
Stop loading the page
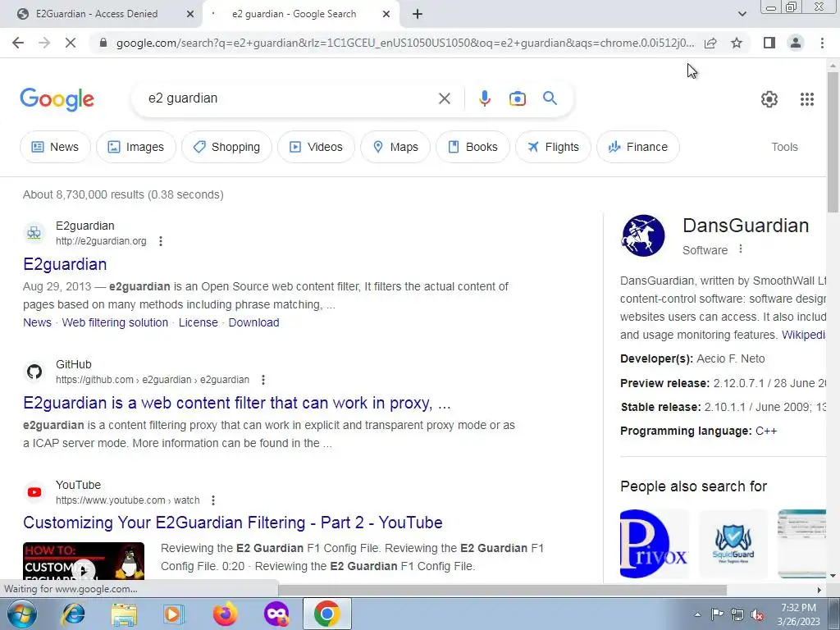tap(71, 43)
